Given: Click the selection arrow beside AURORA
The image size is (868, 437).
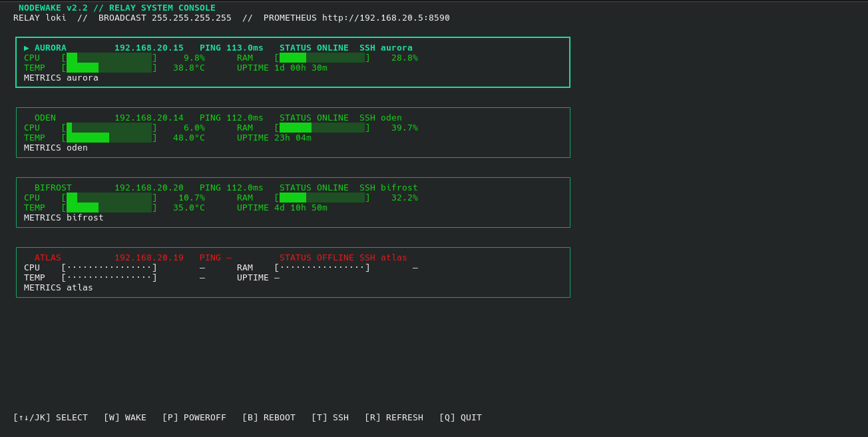Looking at the screenshot, I should click(27, 48).
